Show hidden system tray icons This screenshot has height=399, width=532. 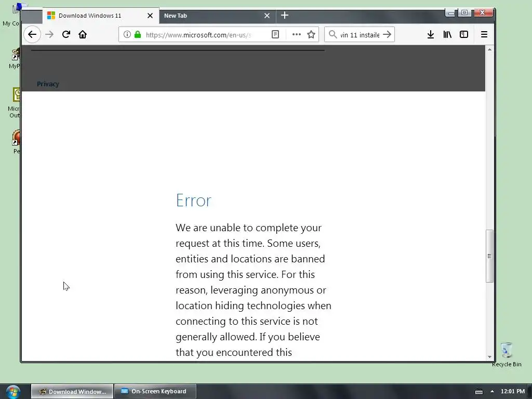pos(492,392)
